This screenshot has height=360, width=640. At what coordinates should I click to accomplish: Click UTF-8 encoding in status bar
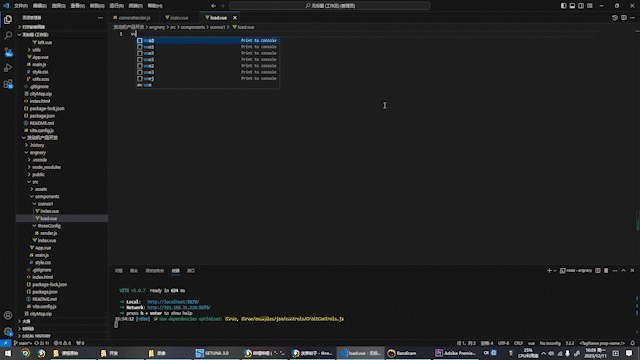pyautogui.click(x=503, y=343)
